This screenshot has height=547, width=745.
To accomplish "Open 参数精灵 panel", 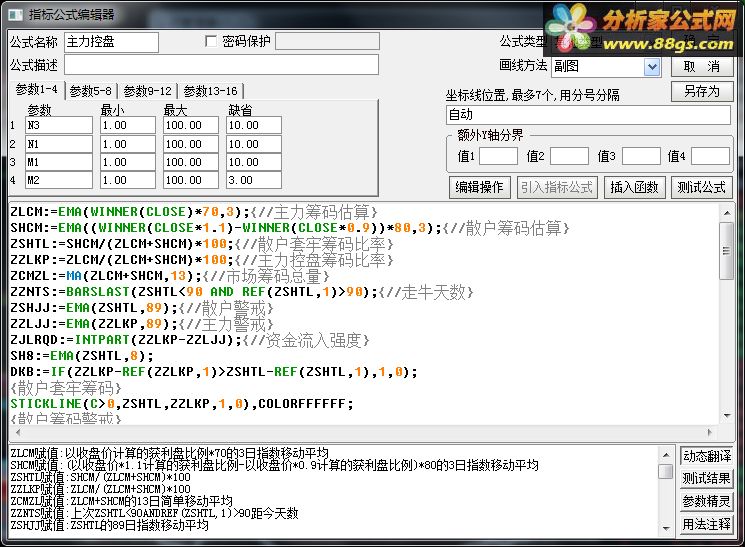I will click(x=706, y=501).
